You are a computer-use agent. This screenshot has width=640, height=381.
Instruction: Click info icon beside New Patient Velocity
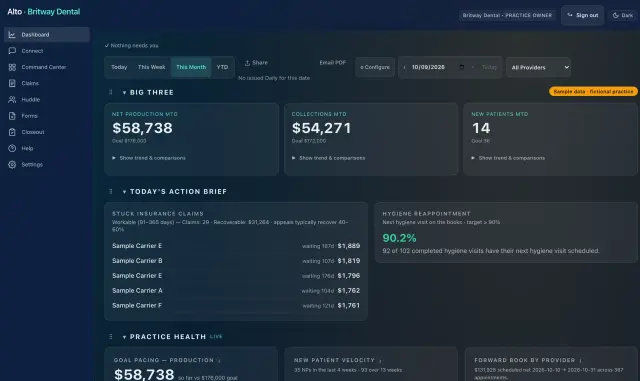click(x=380, y=361)
